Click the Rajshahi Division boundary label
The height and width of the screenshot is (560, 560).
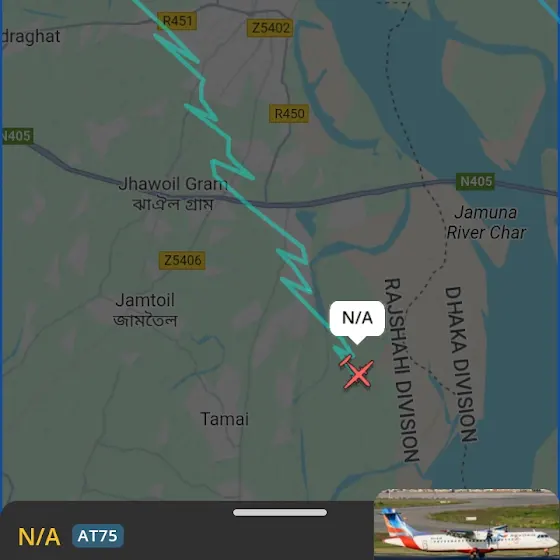401,370
